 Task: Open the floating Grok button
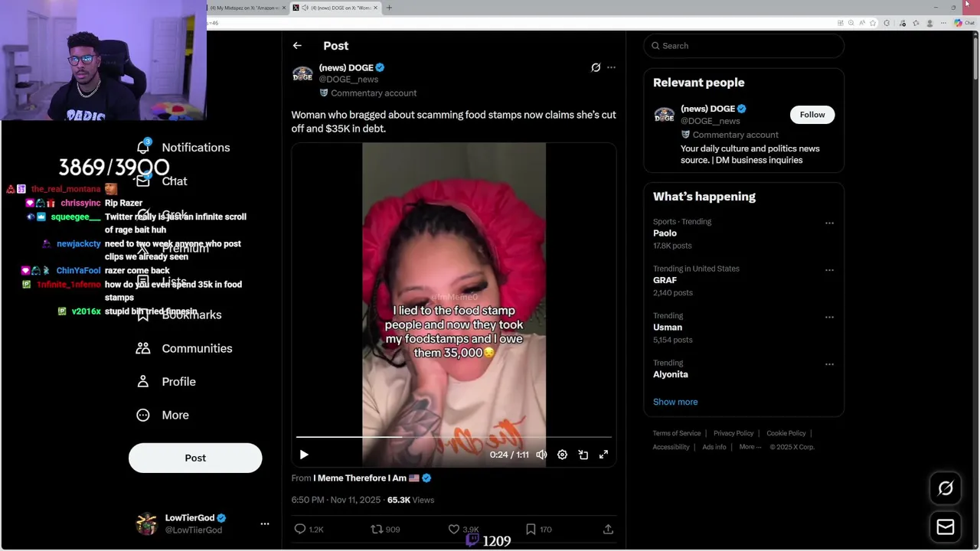pyautogui.click(x=946, y=488)
